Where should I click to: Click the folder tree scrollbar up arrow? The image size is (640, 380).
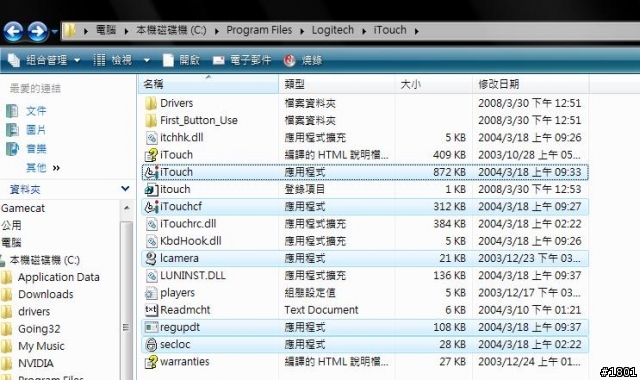pos(127,208)
